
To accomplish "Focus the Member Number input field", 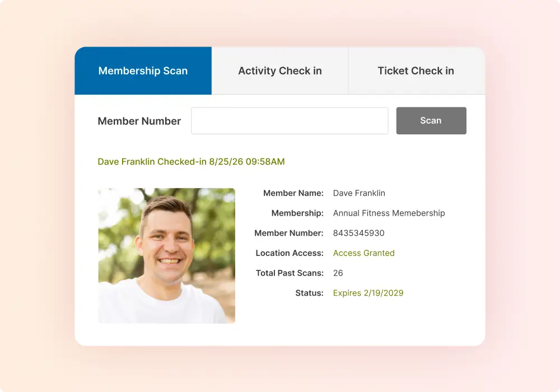I will [x=290, y=121].
